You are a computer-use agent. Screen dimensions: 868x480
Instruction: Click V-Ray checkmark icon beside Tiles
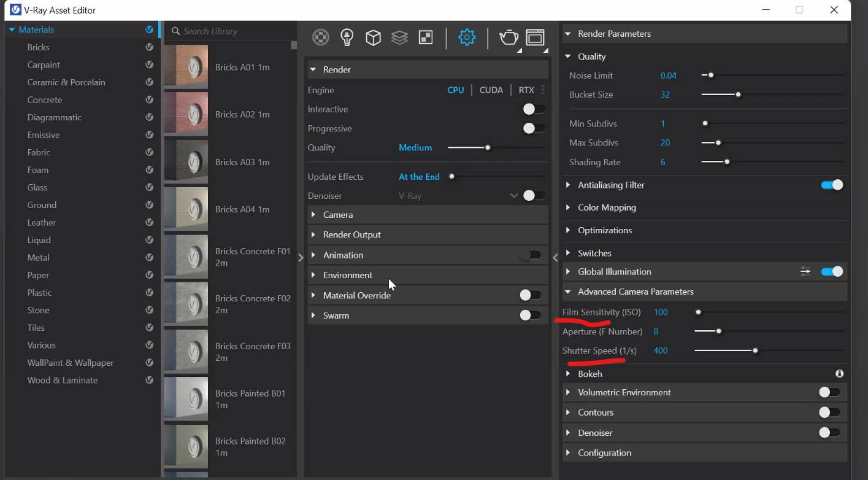pos(149,327)
